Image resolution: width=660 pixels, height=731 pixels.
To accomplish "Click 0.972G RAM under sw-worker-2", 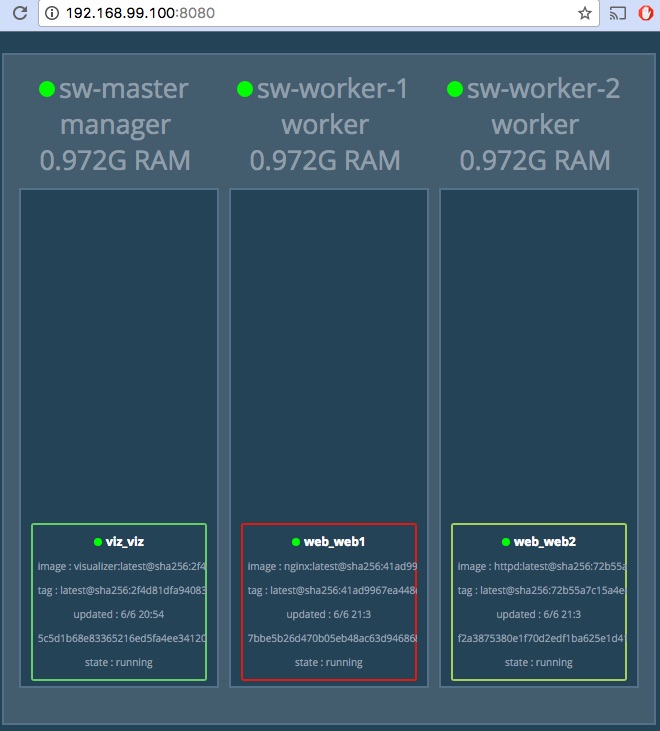I will [x=535, y=160].
